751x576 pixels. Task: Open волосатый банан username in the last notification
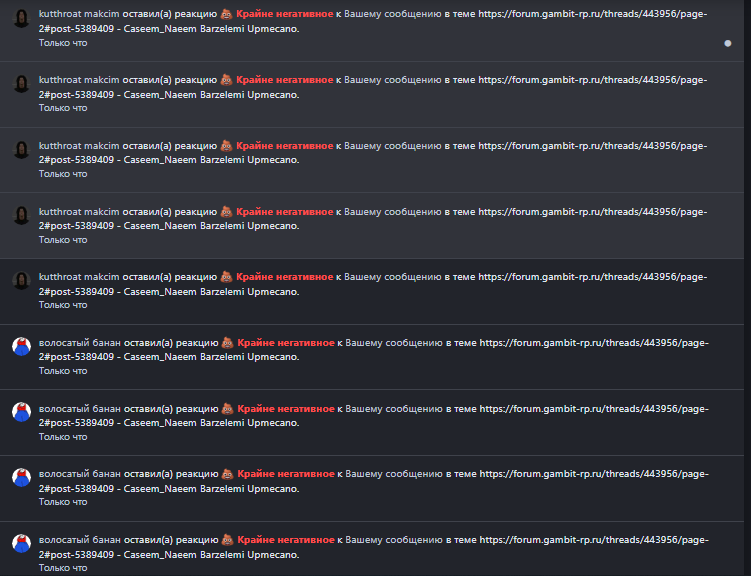(x=80, y=540)
